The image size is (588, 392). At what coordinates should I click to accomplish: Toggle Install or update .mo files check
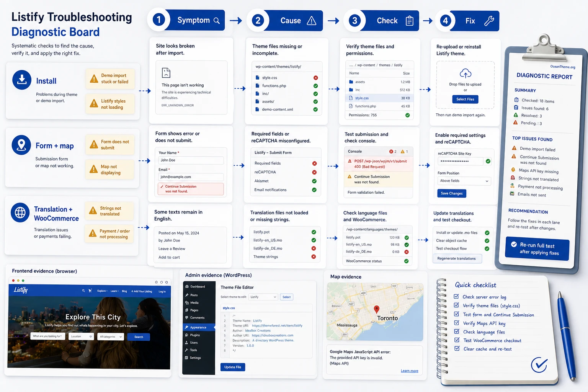point(487,233)
